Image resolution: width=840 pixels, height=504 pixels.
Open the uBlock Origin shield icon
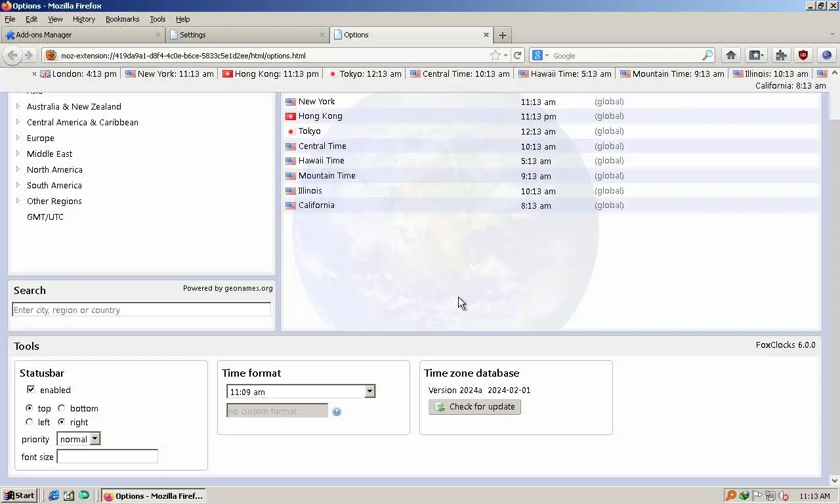pyautogui.click(x=803, y=56)
